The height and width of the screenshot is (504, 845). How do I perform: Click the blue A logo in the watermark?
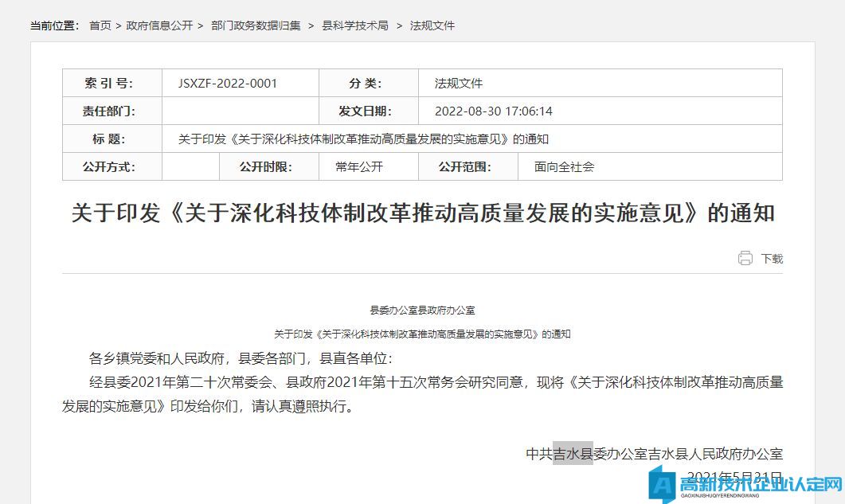click(663, 483)
